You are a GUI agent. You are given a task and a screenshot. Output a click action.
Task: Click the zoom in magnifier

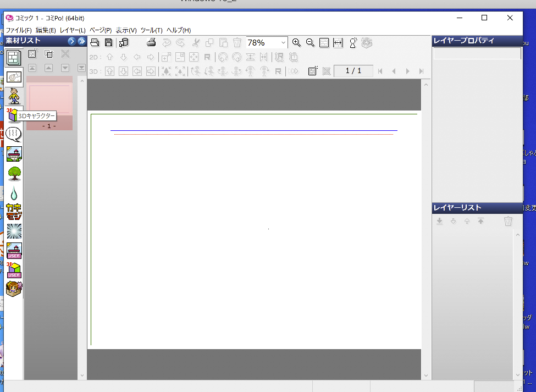click(296, 43)
